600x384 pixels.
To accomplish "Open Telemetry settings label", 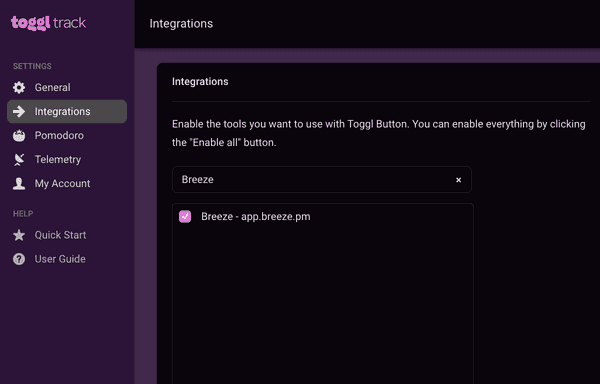I will [x=58, y=159].
